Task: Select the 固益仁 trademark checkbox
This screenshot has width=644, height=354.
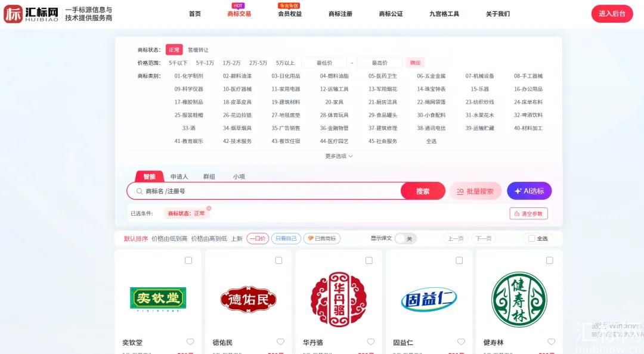Action: tap(459, 260)
